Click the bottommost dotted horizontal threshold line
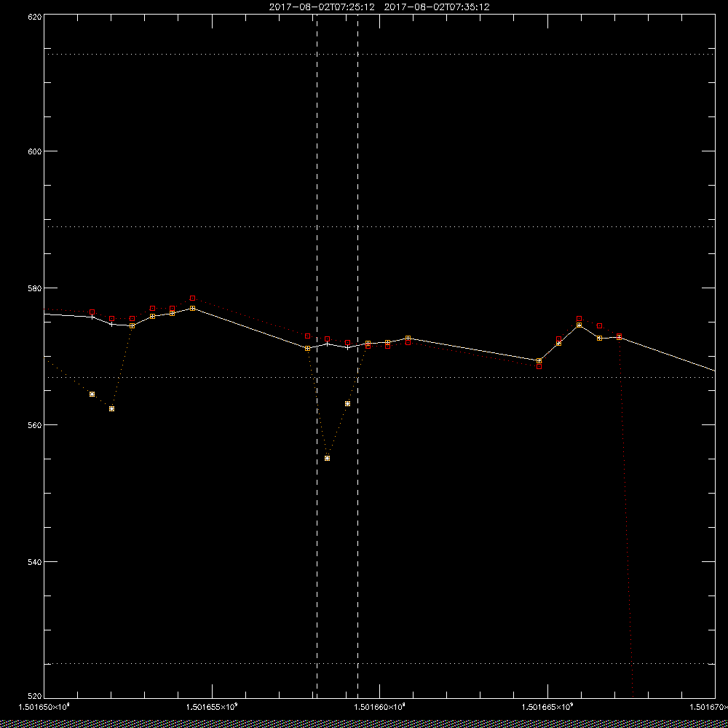Image resolution: width=728 pixels, height=728 pixels. click(x=379, y=663)
